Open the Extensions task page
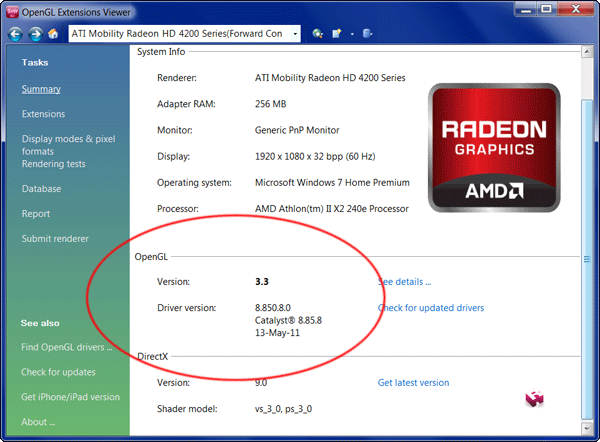600x442 pixels. coord(43,114)
